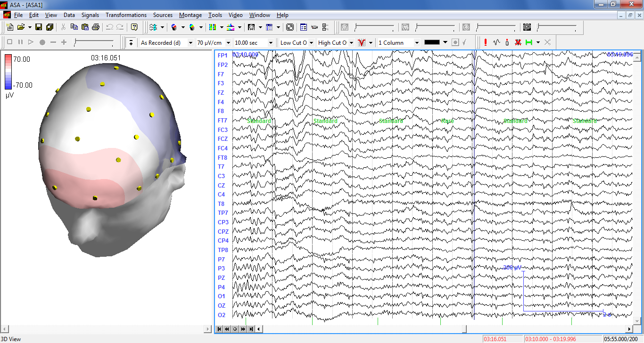Open the 'As Recorded (d)' dropdown
The image size is (644, 343).
[165, 42]
